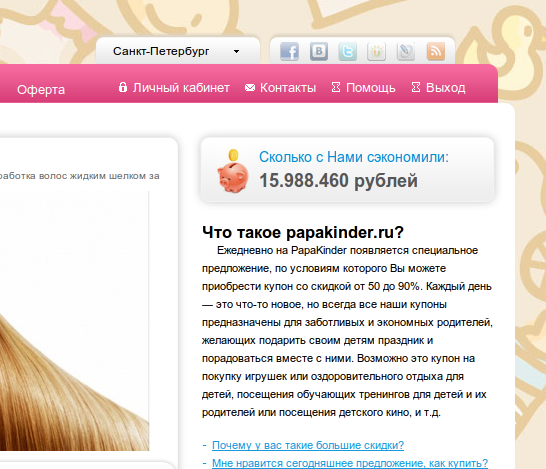Open the Контакты page
The image size is (546, 469).
point(288,88)
